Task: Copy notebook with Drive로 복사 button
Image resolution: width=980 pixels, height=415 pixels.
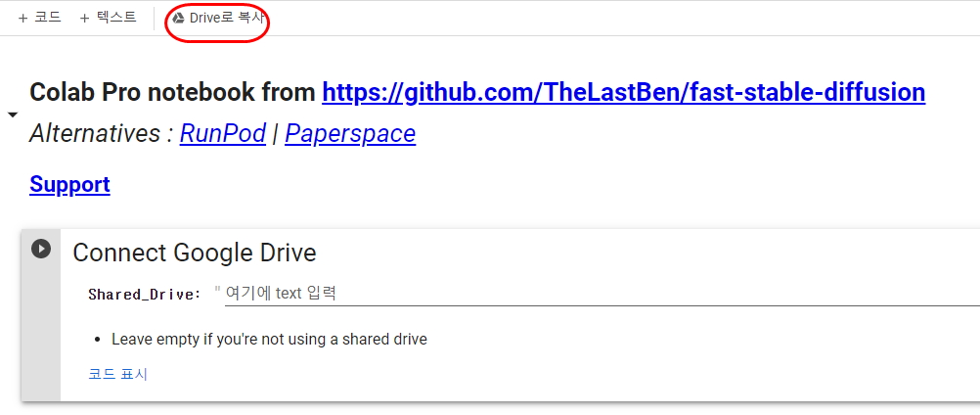Action: (x=218, y=19)
